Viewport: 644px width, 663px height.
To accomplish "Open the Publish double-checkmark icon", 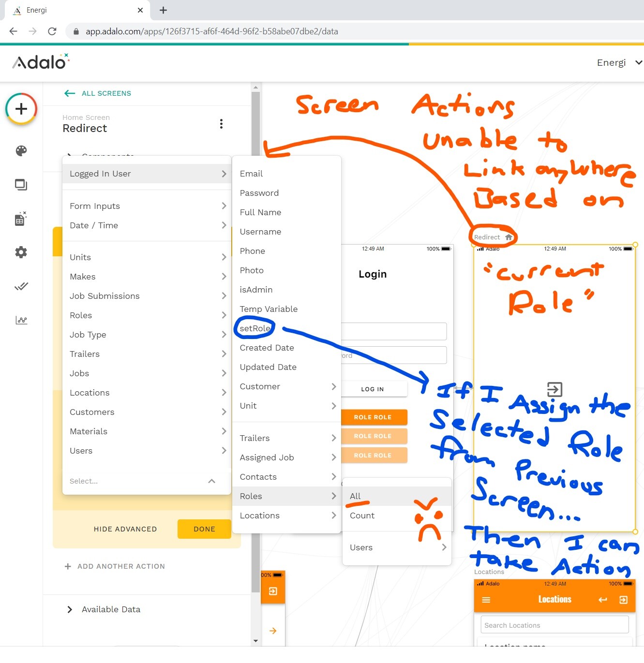I will (21, 286).
